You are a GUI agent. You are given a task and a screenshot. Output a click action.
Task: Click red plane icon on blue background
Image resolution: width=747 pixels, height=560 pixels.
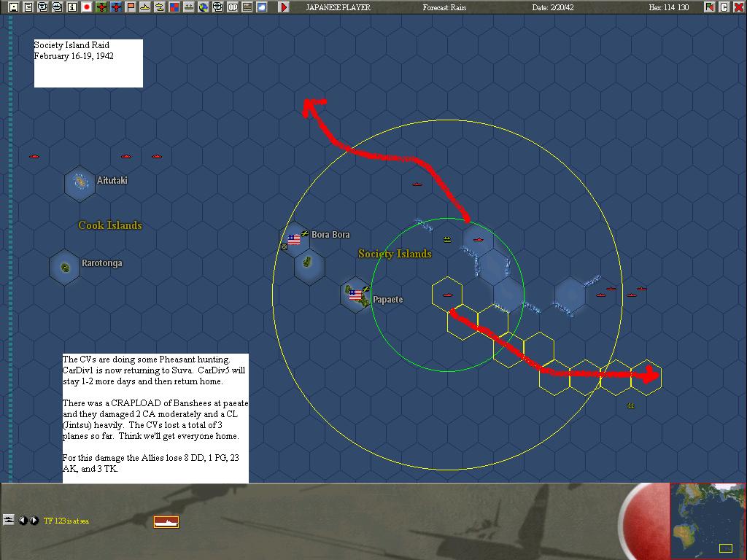pos(116,7)
